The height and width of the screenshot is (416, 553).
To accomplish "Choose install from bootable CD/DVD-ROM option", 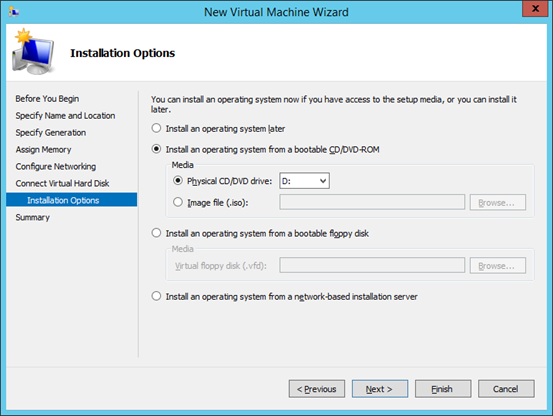I will pyautogui.click(x=156, y=149).
